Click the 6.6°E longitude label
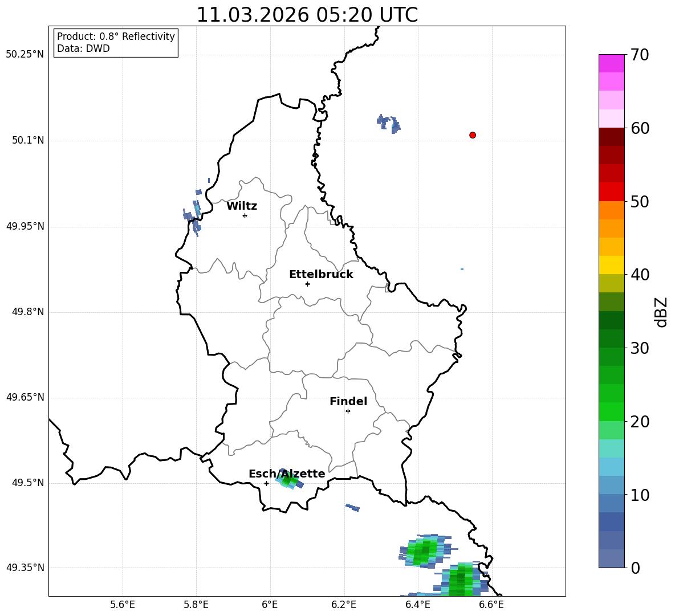Image resolution: width=675 pixels, height=616 pixels. [x=491, y=605]
